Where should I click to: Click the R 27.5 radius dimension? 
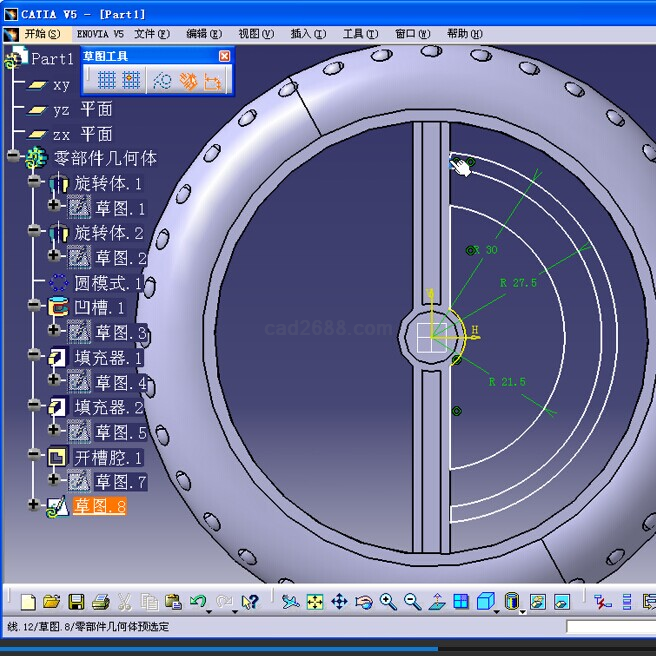(518, 283)
